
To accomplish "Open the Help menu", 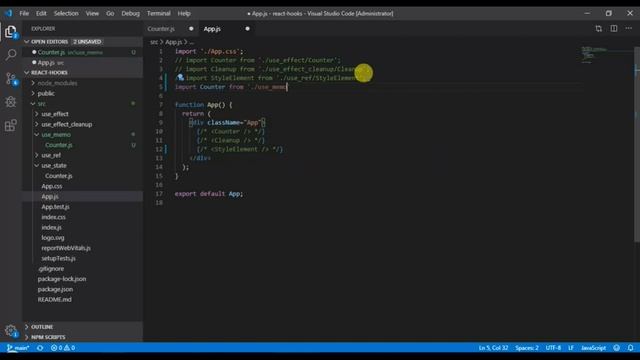I will (x=184, y=13).
